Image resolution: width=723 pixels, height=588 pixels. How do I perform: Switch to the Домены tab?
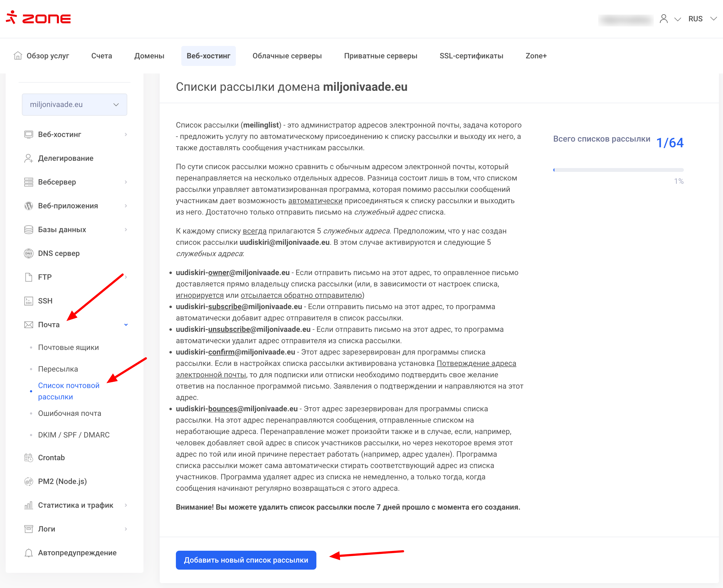click(149, 56)
